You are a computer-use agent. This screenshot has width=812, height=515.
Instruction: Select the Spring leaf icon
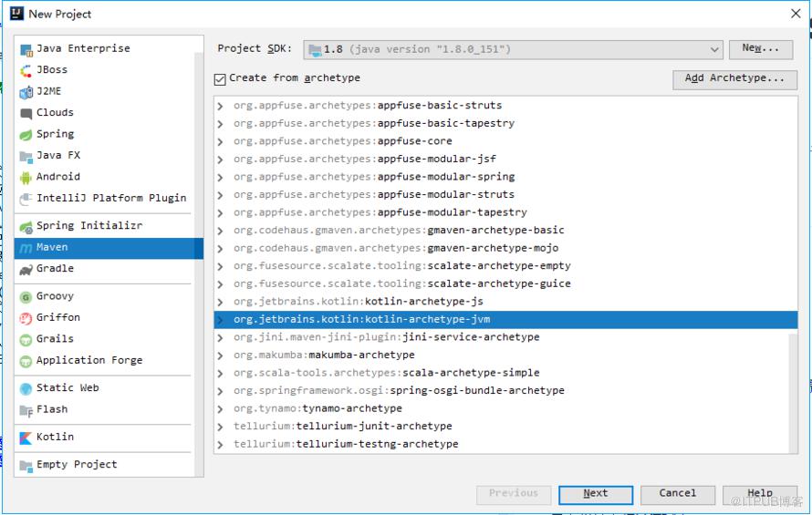tap(26, 135)
